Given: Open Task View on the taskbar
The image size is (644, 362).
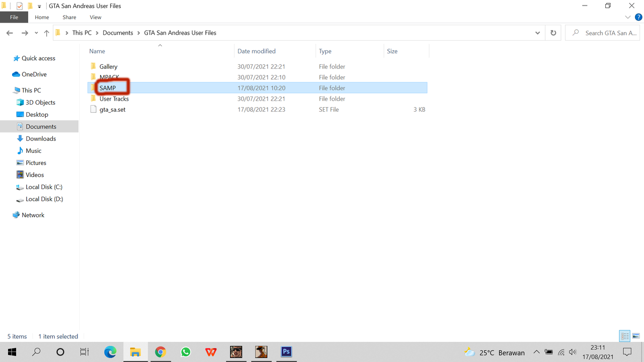Looking at the screenshot, I should tap(85, 352).
